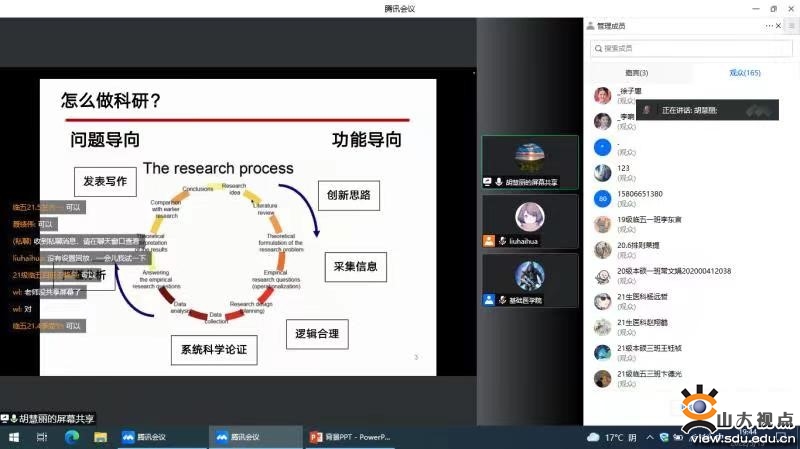
Task: Open File Explorer from the taskbar
Action: (100, 437)
